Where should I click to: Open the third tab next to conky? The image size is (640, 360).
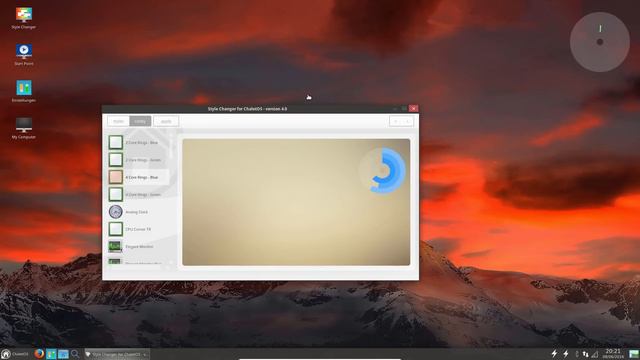tap(166, 121)
